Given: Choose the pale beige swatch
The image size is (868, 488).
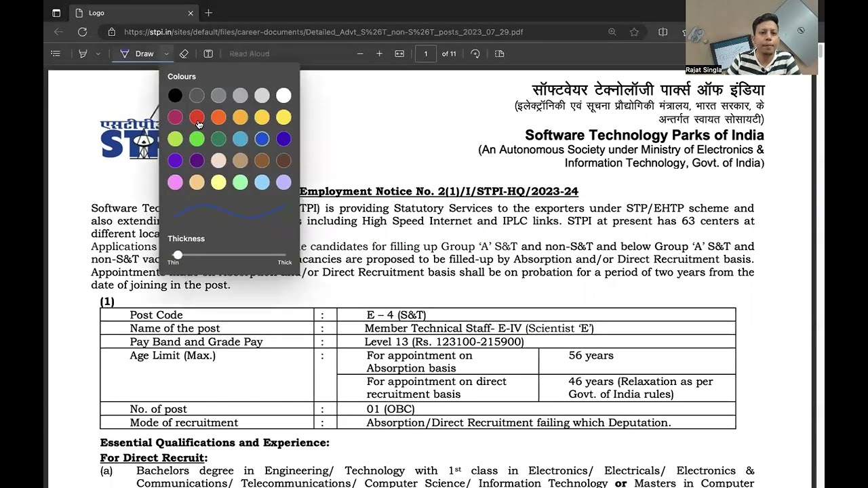Looking at the screenshot, I should click(218, 161).
